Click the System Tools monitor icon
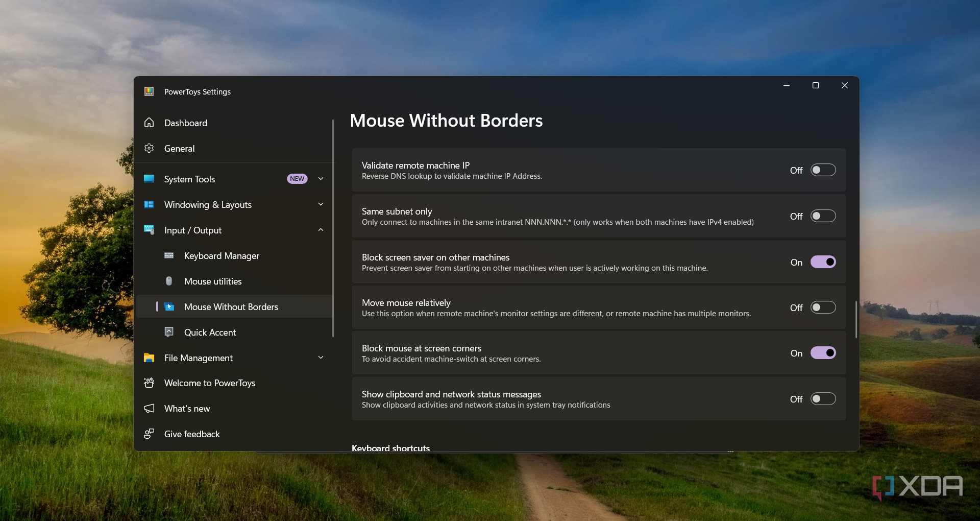The height and width of the screenshot is (521, 980). 149,179
